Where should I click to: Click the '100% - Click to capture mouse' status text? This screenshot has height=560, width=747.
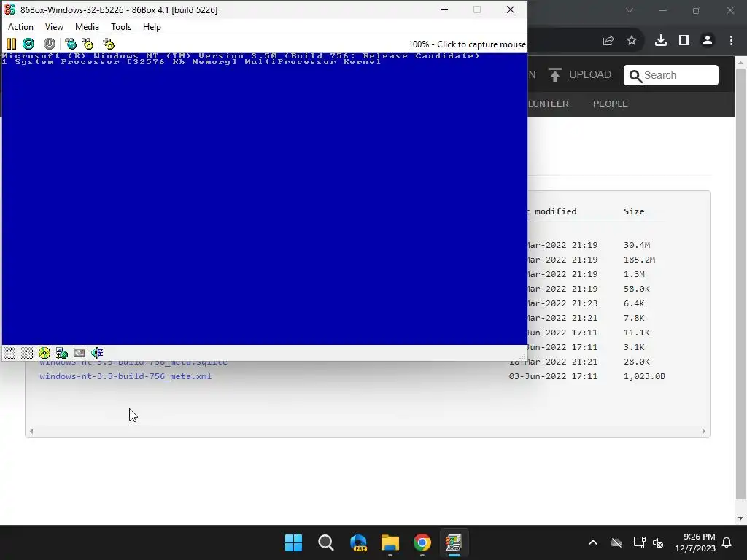pos(467,44)
